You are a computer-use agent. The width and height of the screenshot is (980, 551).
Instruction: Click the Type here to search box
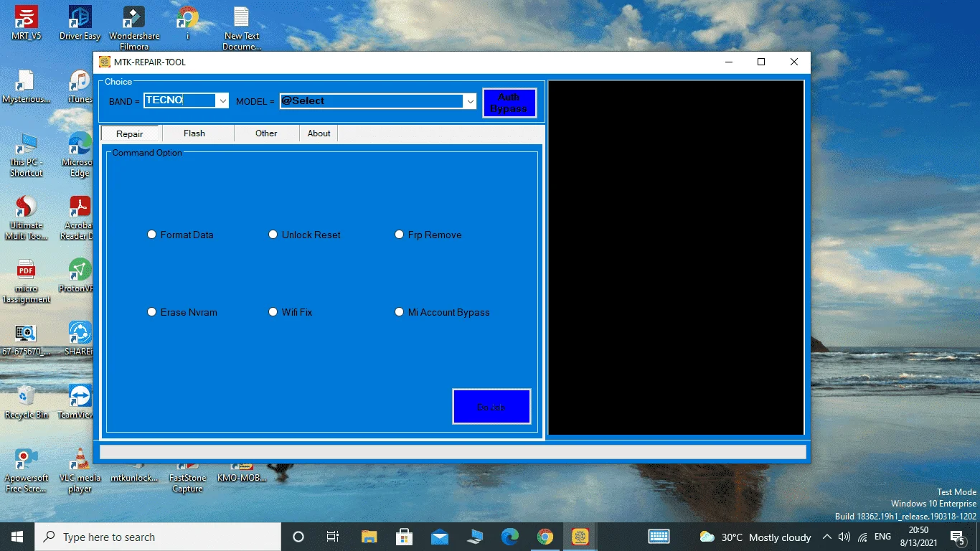pyautogui.click(x=158, y=537)
